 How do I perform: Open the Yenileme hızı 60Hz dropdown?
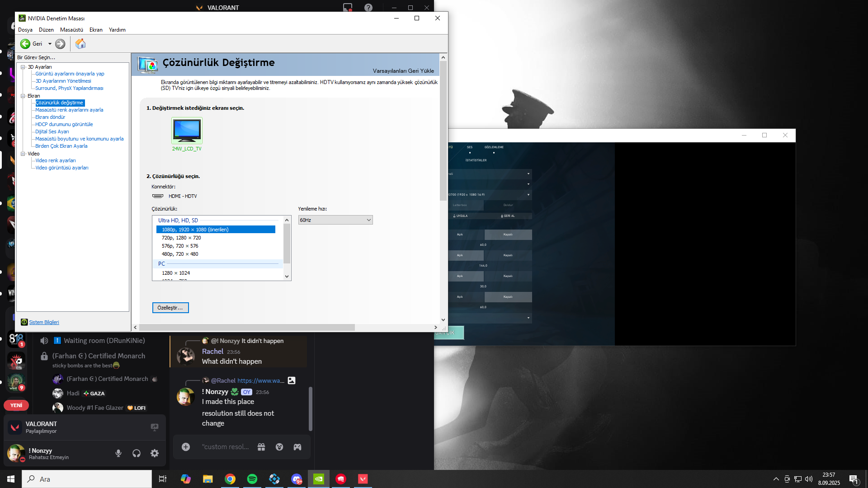point(335,220)
